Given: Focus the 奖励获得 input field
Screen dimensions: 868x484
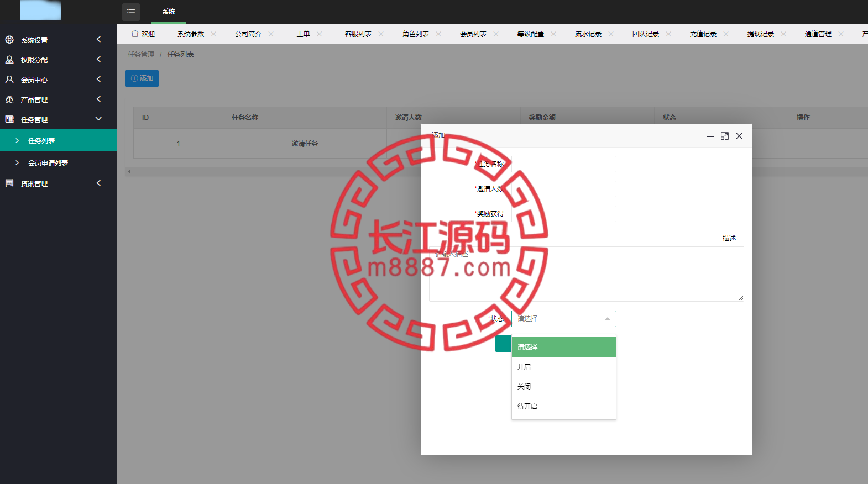Looking at the screenshot, I should click(563, 214).
